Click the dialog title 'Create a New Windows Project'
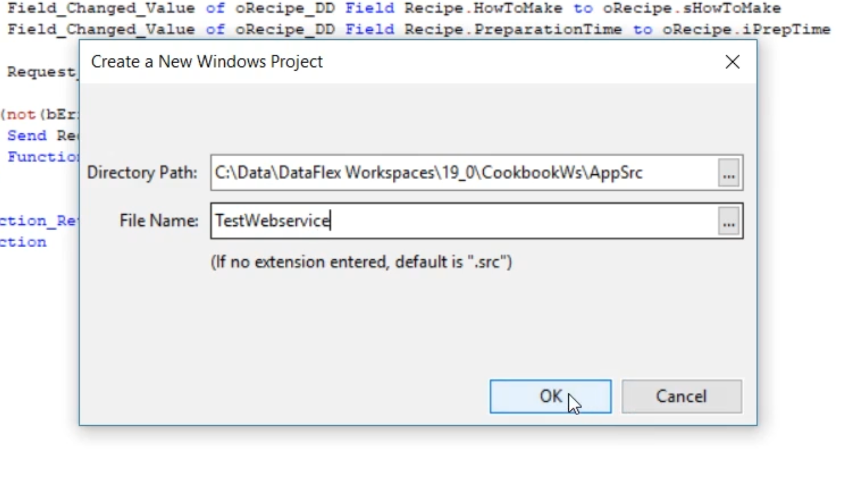This screenshot has width=868, height=488. [207, 62]
